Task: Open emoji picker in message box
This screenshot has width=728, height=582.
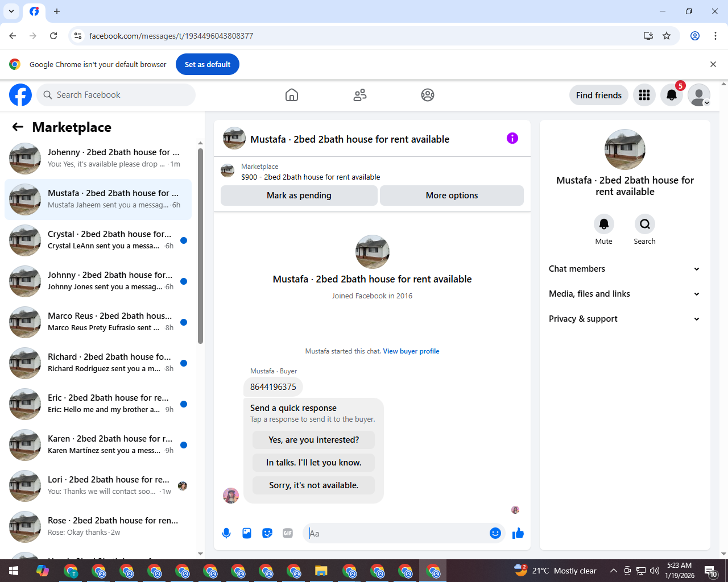Action: (495, 533)
